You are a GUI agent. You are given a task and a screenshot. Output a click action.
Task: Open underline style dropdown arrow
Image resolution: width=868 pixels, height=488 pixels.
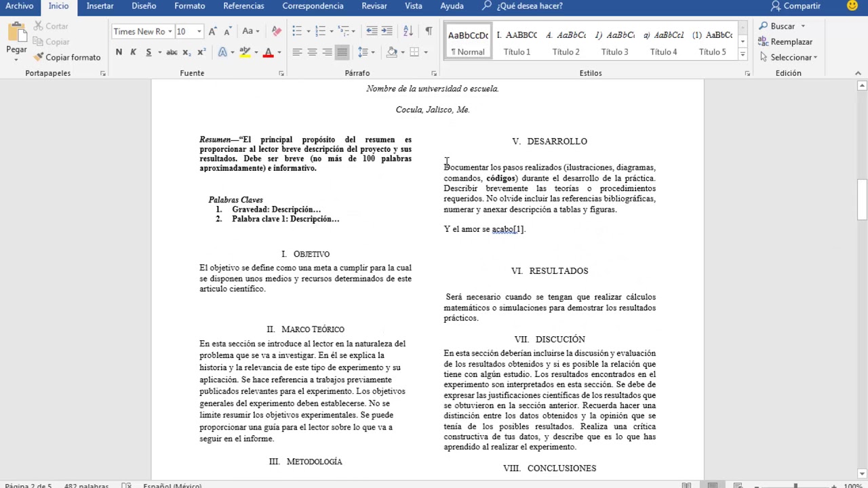click(159, 52)
